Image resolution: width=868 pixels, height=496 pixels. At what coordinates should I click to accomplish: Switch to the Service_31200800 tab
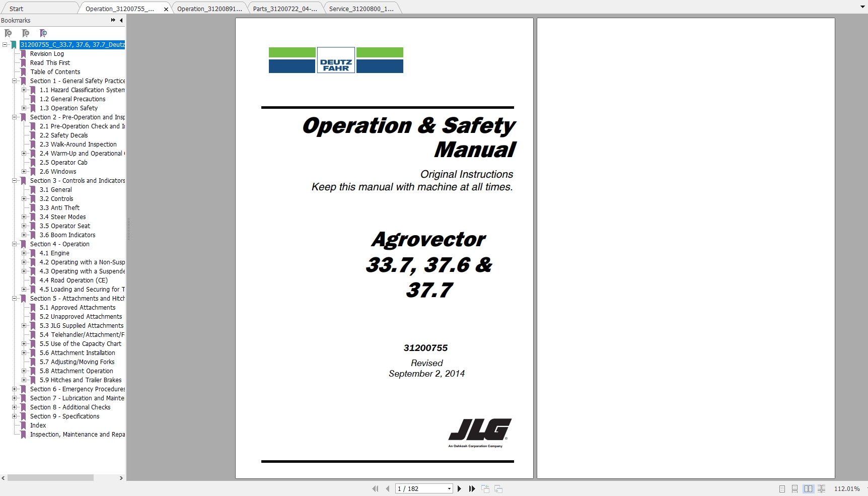[x=361, y=9]
